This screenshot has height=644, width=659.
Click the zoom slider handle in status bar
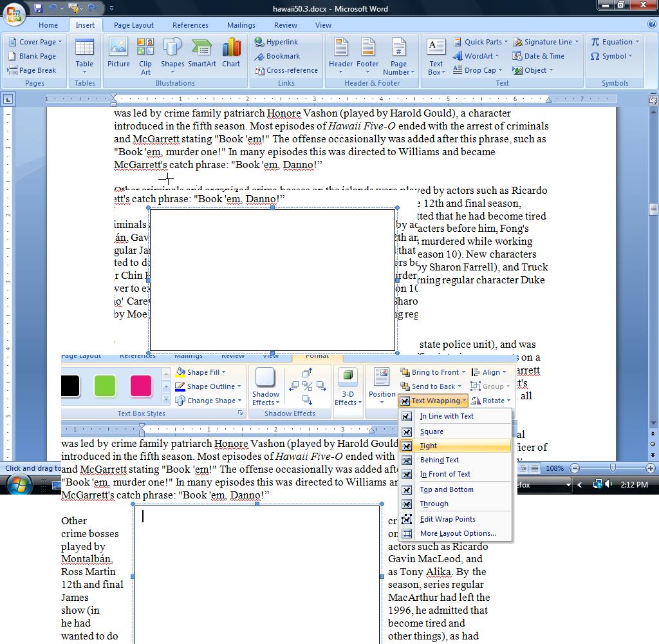pos(613,468)
